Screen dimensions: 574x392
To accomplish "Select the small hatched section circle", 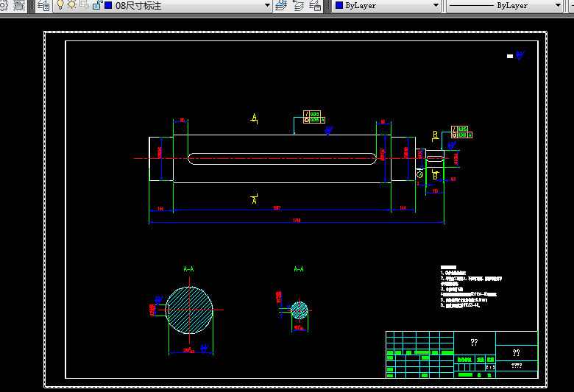I will click(x=299, y=310).
